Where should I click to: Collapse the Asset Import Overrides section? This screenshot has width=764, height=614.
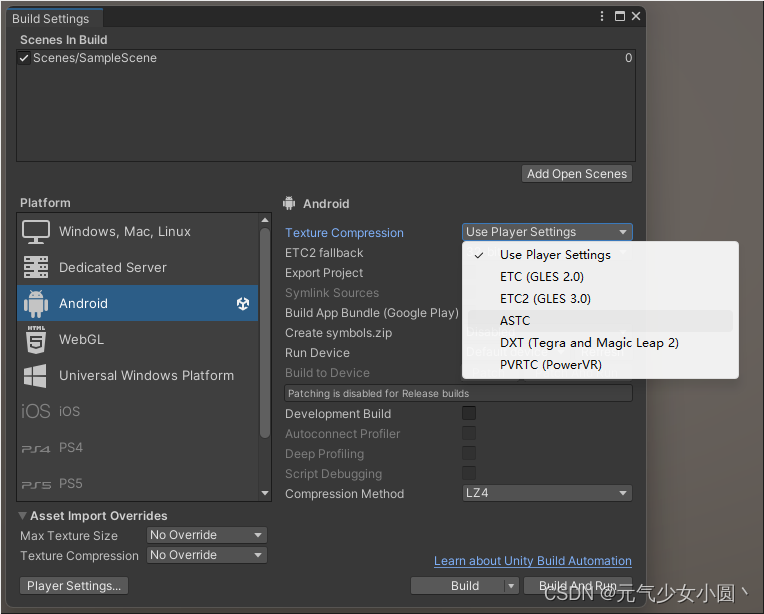[x=22, y=515]
